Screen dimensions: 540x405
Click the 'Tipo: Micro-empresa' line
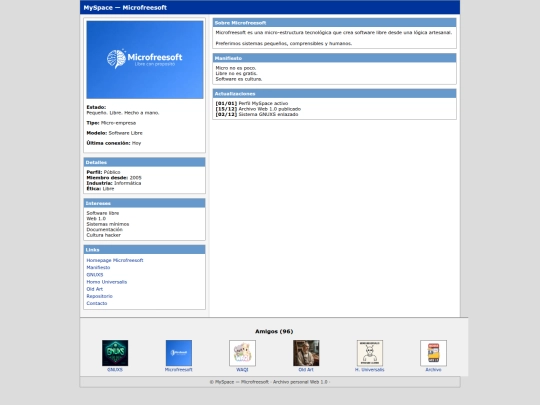(x=111, y=123)
